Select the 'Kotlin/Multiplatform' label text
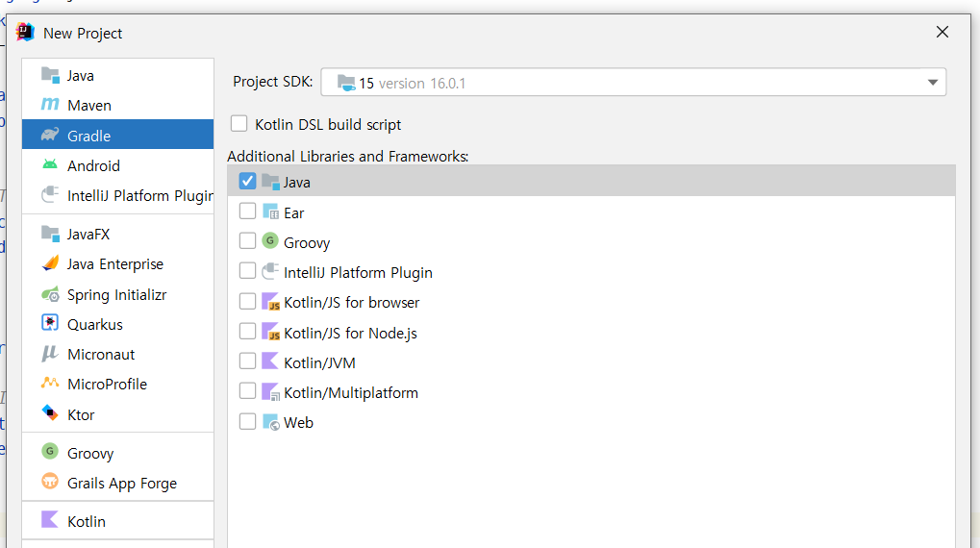Image resolution: width=980 pixels, height=548 pixels. click(x=351, y=393)
